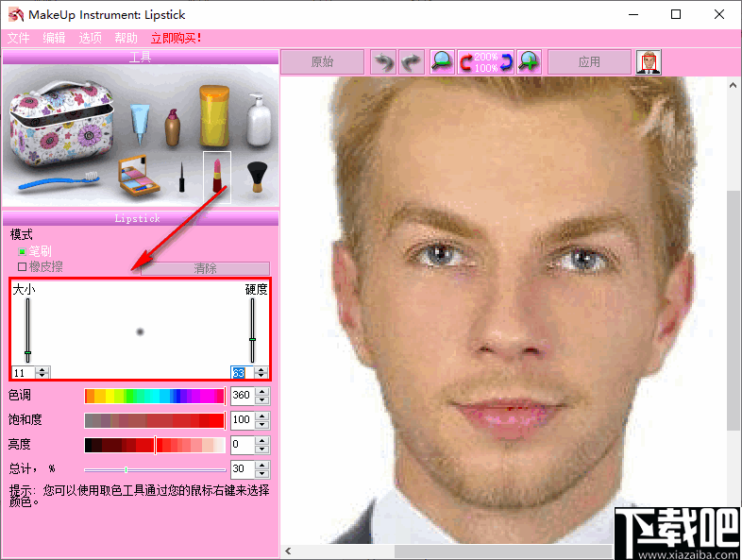Click the 清除 clear button
Viewport: 742px width, 560px height.
click(x=206, y=268)
